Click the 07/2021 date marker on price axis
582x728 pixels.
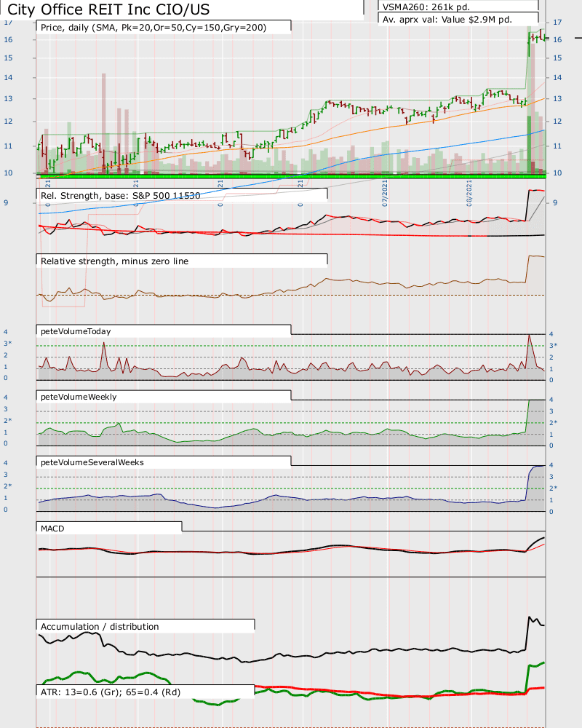click(x=385, y=193)
